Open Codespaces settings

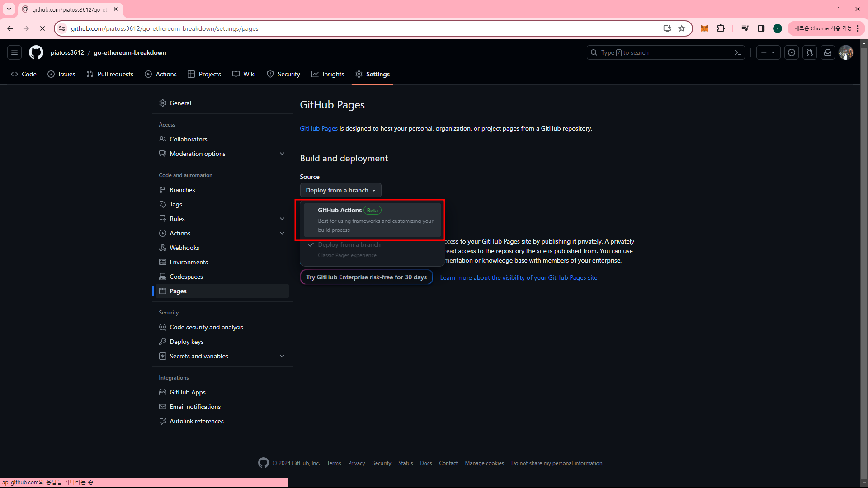tap(222, 277)
